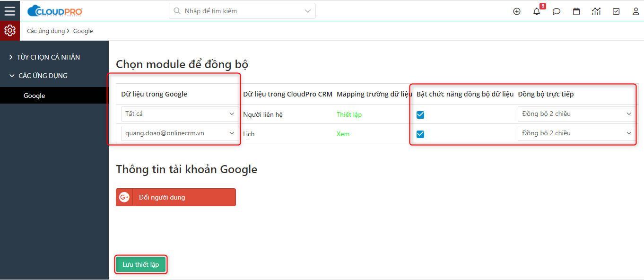Click the Đồng bộ trực tiếp column header

coord(546,94)
